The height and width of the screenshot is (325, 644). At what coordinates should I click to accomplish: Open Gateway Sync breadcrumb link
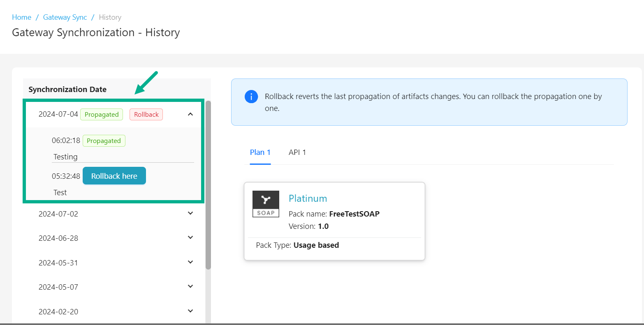point(65,17)
